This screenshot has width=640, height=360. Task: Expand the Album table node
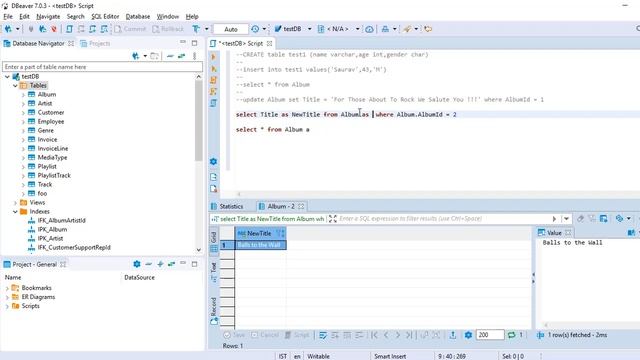click(23, 95)
